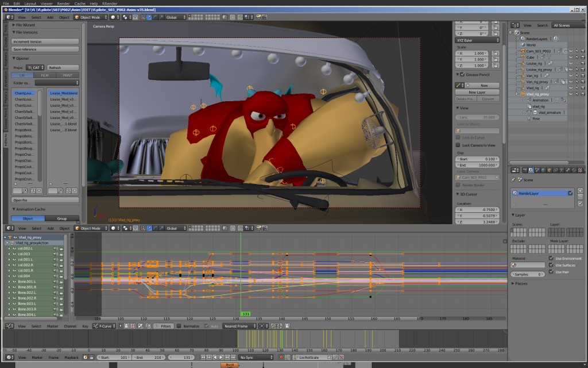
Task: Uncheck Use Hair option
Action: 551,271
